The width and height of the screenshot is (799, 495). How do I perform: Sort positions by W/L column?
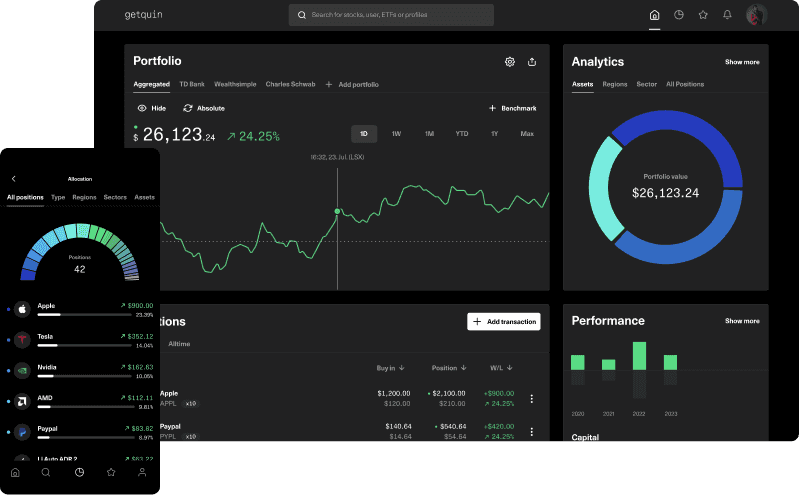501,368
